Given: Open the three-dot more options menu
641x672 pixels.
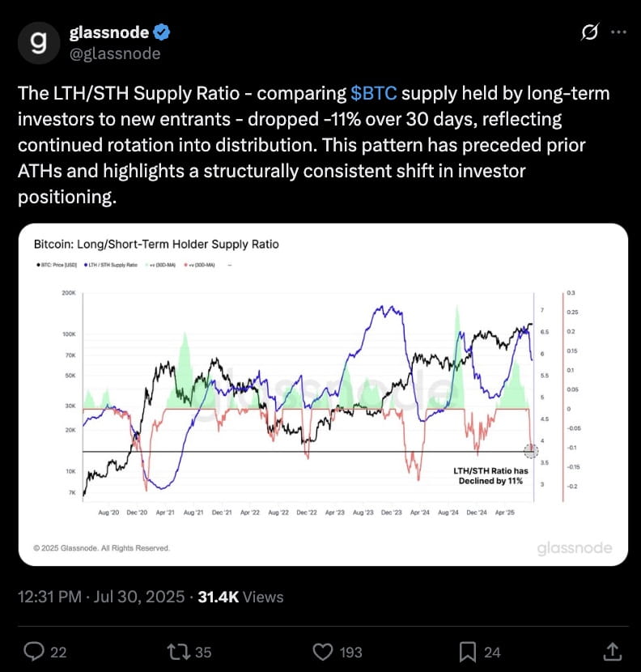Looking at the screenshot, I should (x=618, y=32).
